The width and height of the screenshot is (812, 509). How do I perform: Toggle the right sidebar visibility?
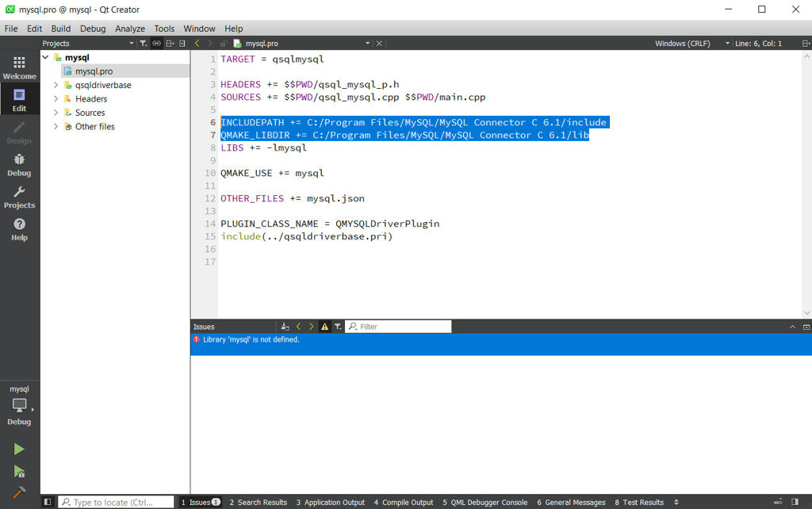coord(795,502)
